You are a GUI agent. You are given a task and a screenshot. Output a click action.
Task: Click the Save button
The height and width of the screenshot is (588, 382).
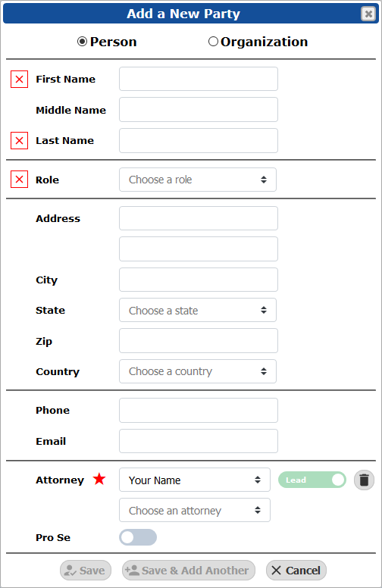86,571
